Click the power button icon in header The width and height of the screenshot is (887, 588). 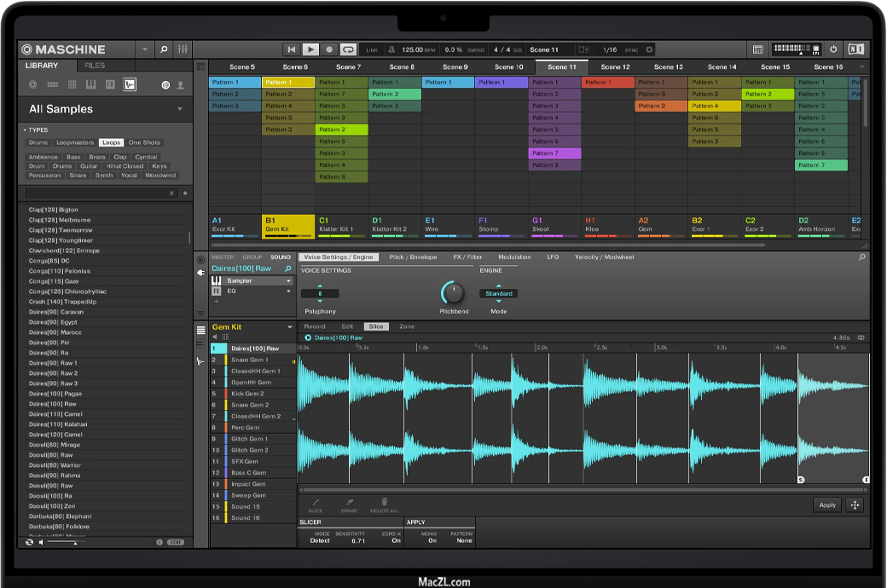833,49
